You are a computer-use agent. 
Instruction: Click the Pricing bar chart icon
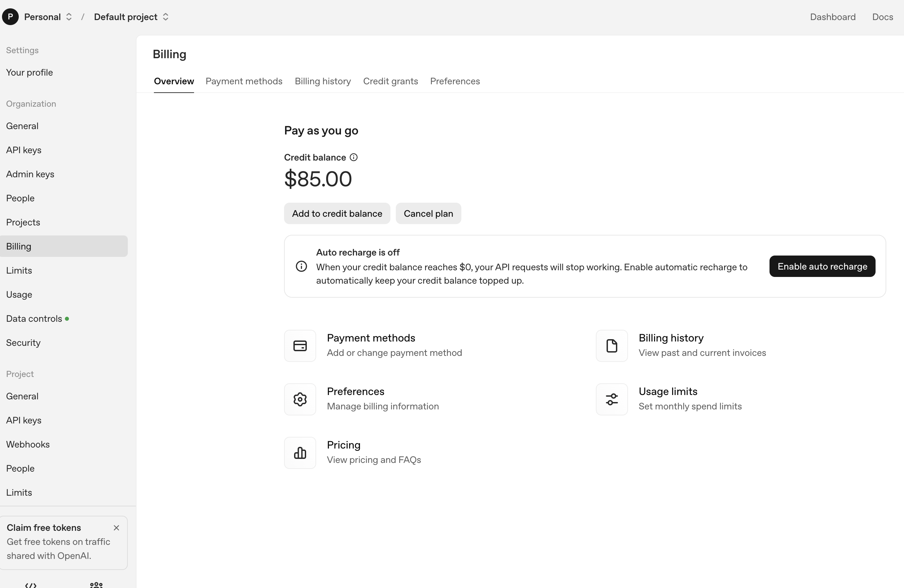tap(300, 453)
